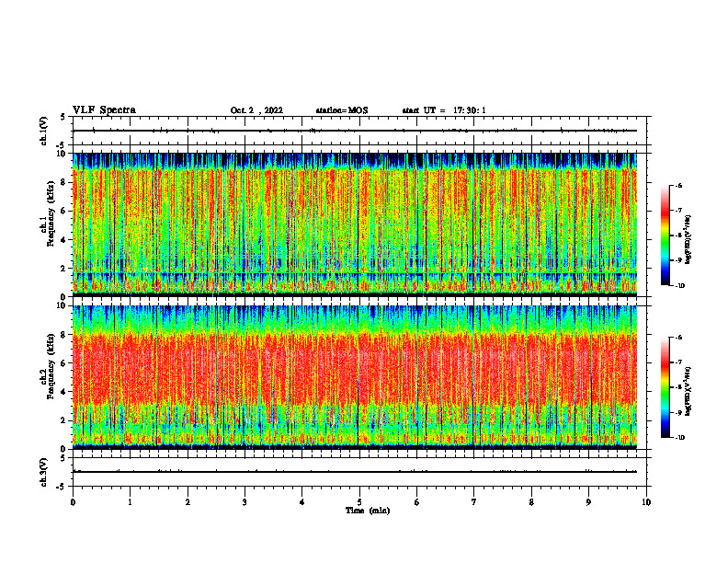Select the ch.1 color bar log(PSD) label

[x=688, y=240]
